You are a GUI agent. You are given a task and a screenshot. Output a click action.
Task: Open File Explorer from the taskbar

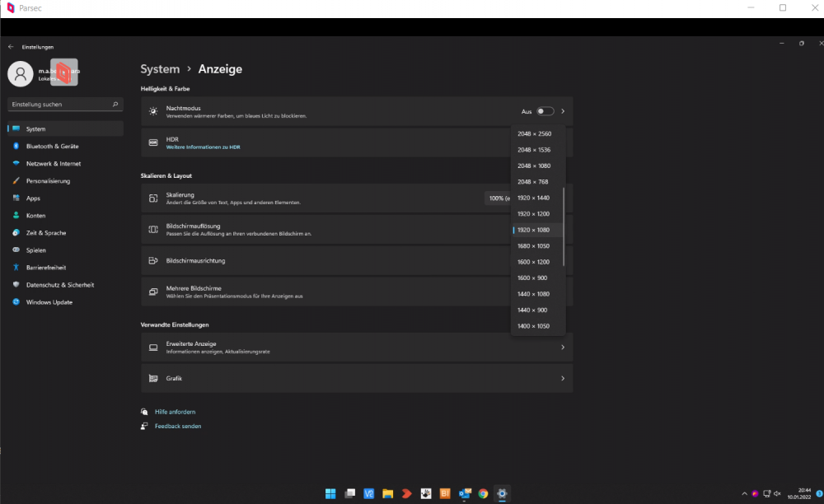388,493
